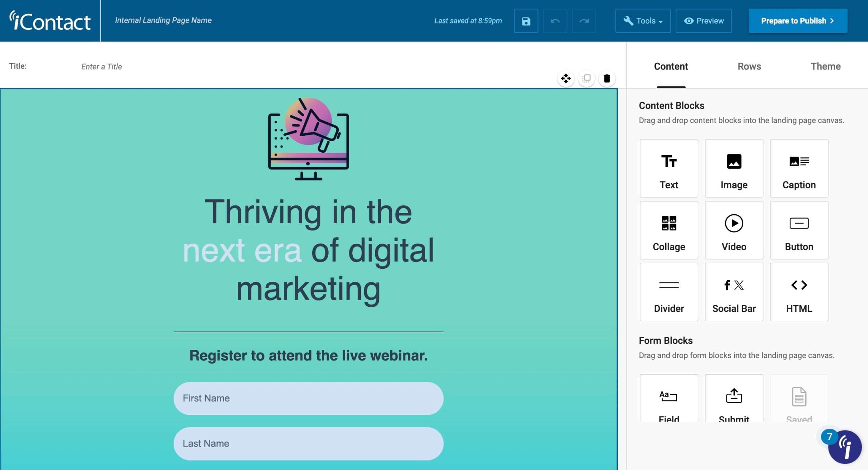Click the First Name form field
The width and height of the screenshot is (868, 470).
pos(308,398)
